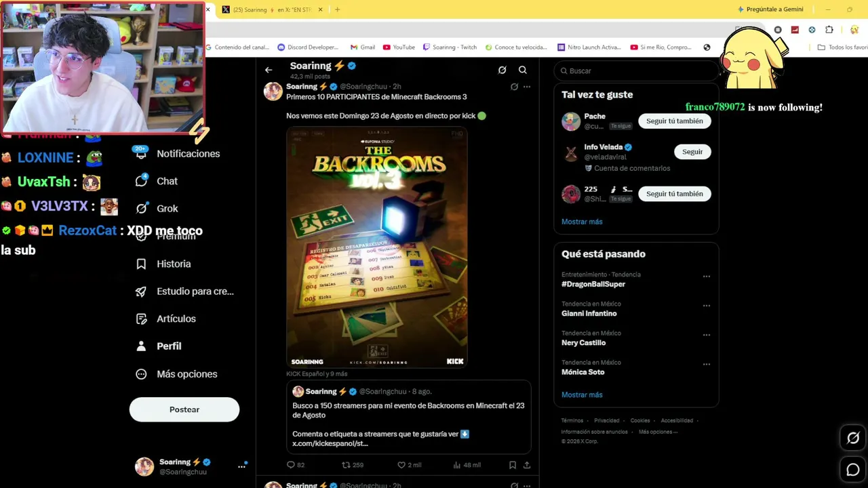Open options for Nery Castillo trend

pos(707,335)
